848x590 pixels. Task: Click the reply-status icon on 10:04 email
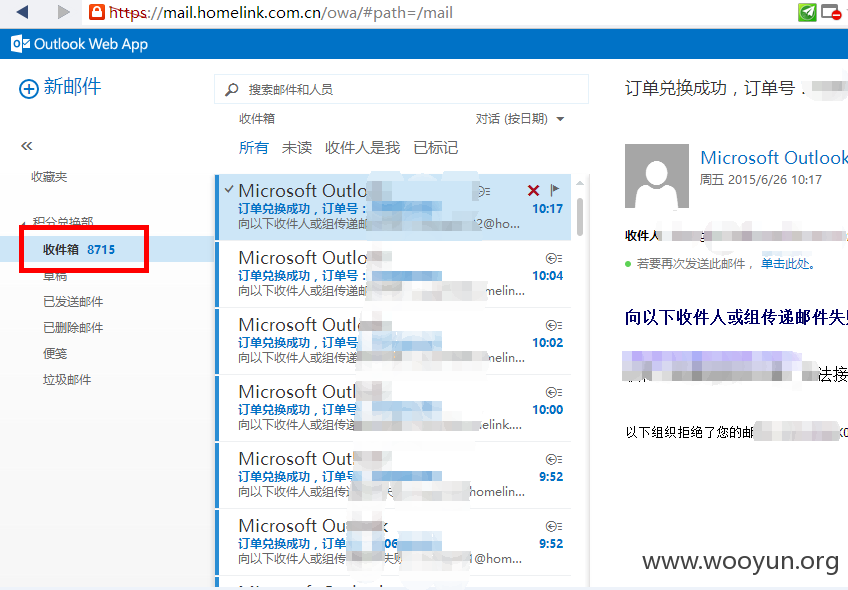(x=554, y=258)
